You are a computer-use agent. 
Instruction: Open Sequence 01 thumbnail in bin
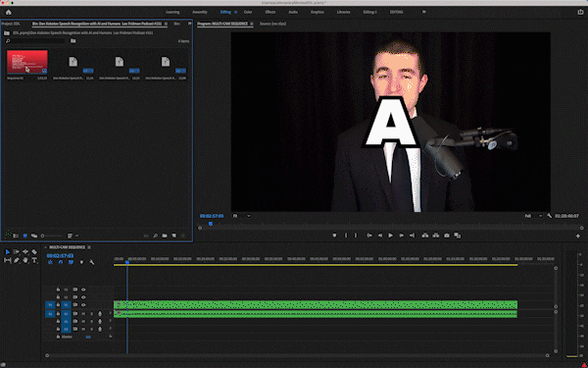(x=27, y=62)
